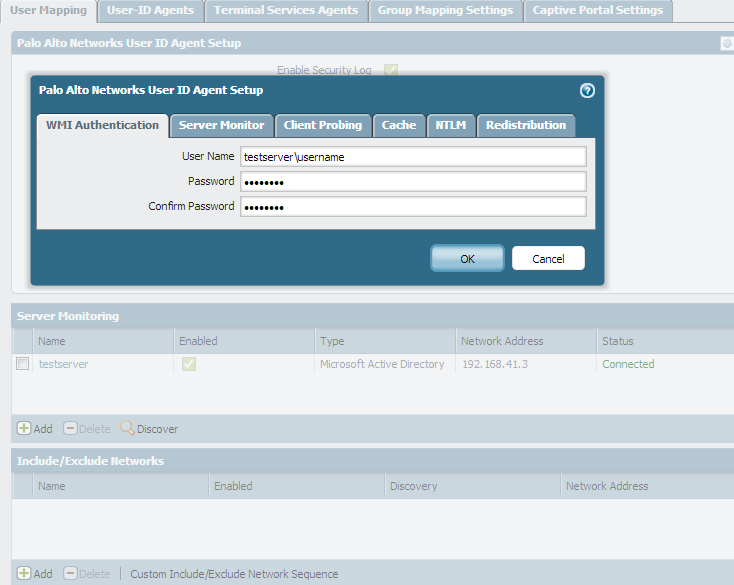Click the Delete button in Server Monitoring

coord(87,429)
